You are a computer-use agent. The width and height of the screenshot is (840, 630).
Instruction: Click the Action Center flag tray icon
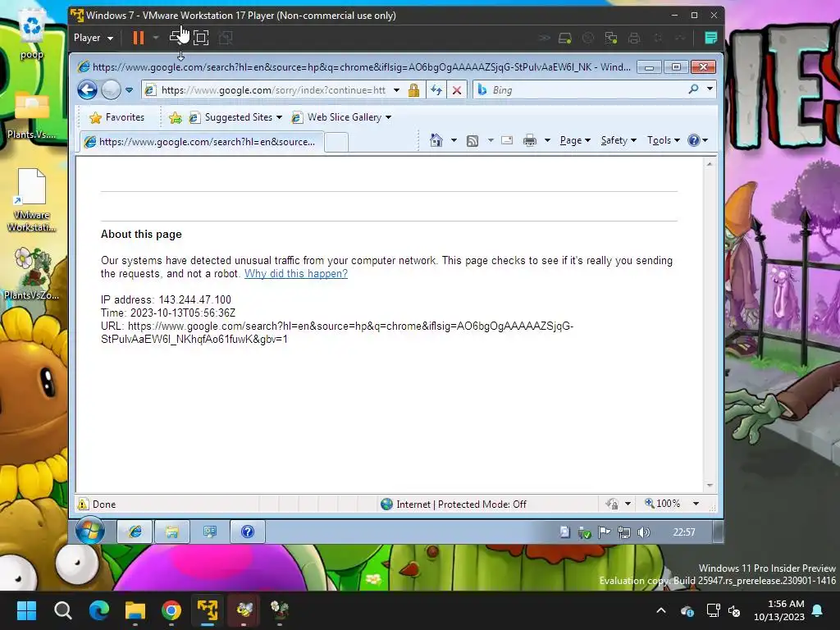[605, 532]
